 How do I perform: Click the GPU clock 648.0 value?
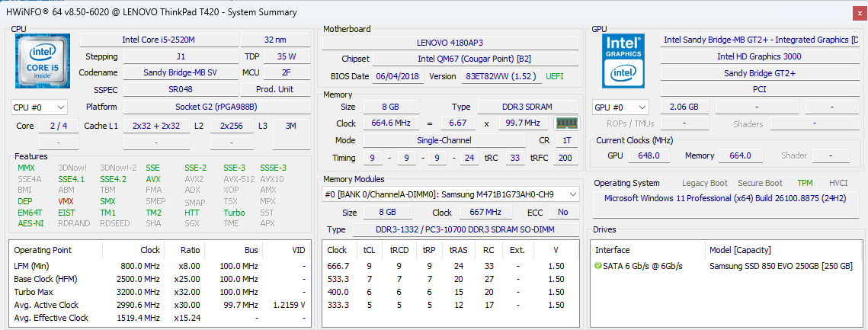[x=649, y=155]
